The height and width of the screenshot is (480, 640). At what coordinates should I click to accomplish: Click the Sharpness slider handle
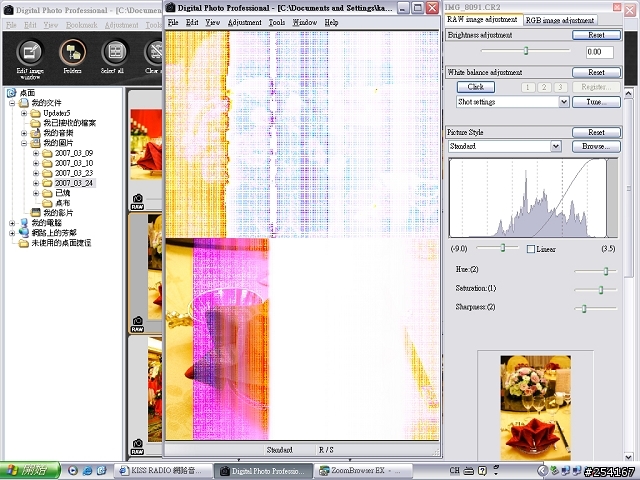(x=584, y=309)
